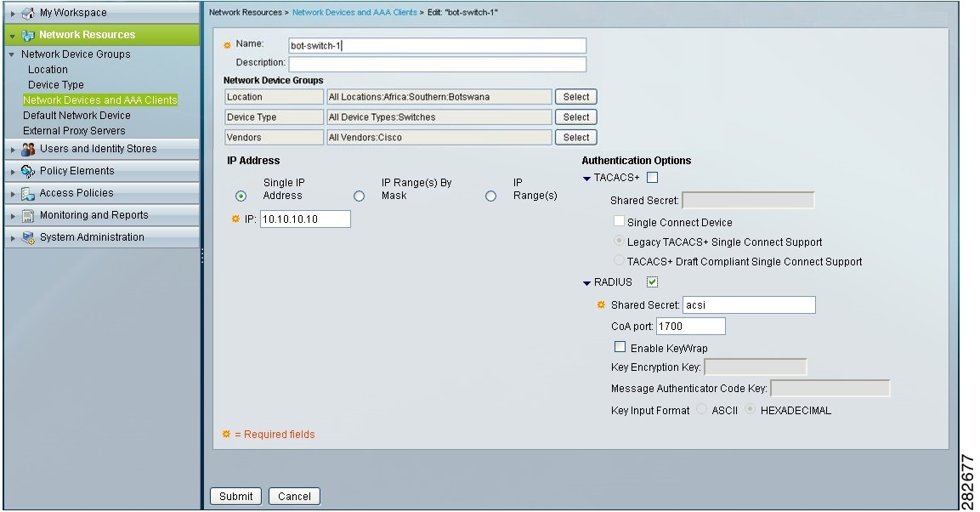Click the Network Resources sidebar icon

[x=27, y=34]
